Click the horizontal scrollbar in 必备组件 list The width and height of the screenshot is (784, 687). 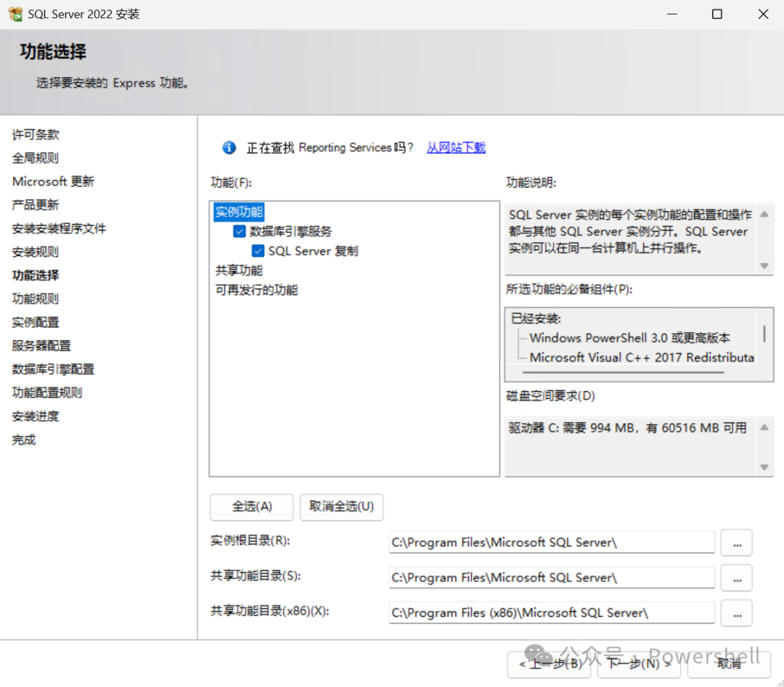(x=623, y=372)
